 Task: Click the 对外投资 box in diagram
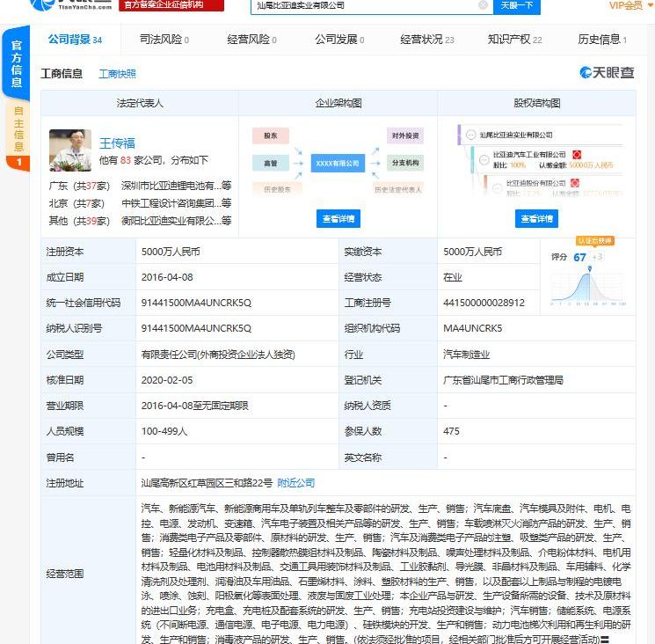(x=405, y=135)
